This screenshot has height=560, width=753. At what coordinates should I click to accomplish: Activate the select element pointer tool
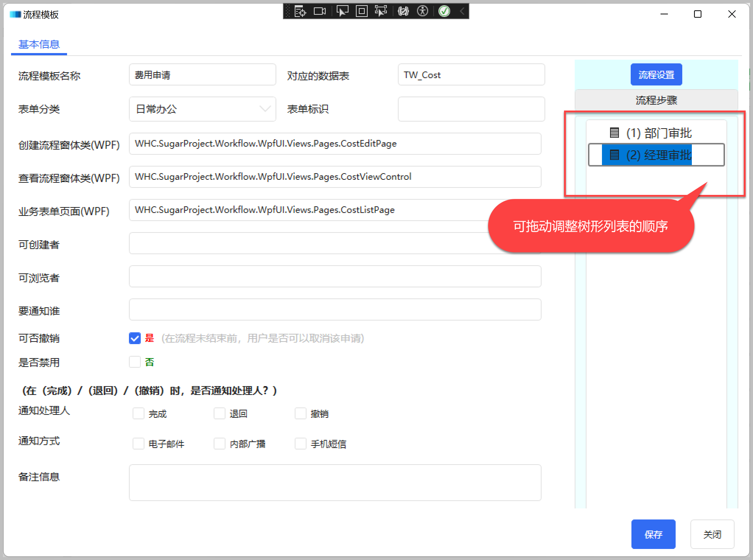tap(342, 11)
